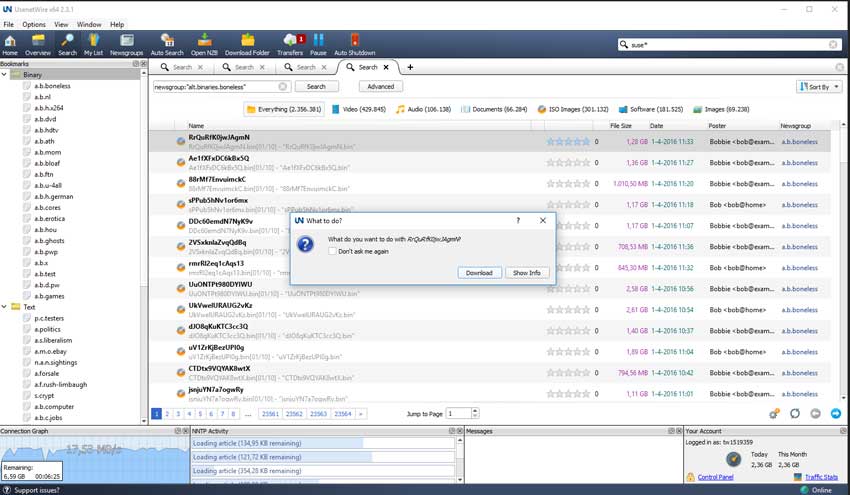Rate the Ae1fXFxDC6kBx5Q entry with stars
Image resolution: width=850 pixels, height=495 pixels.
pos(568,163)
